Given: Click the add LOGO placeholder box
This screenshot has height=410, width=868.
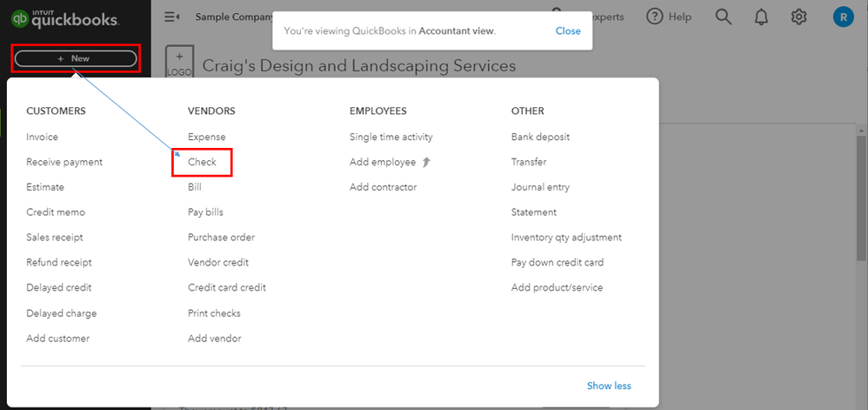Looking at the screenshot, I should (x=179, y=64).
